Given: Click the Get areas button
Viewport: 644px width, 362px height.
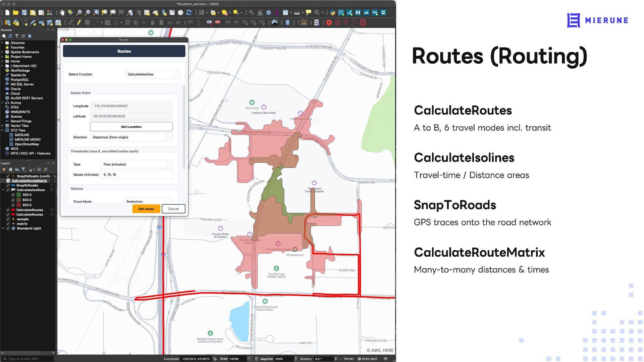Looking at the screenshot, I should [146, 209].
